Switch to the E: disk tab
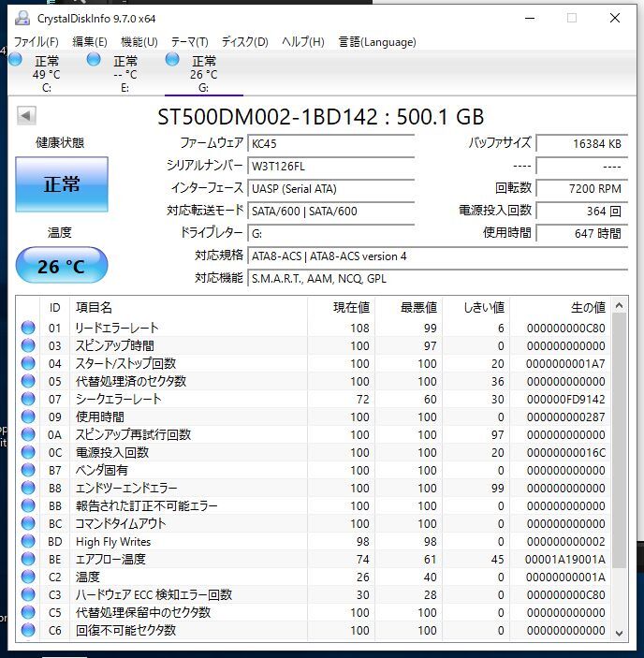The image size is (644, 658). pos(125,74)
